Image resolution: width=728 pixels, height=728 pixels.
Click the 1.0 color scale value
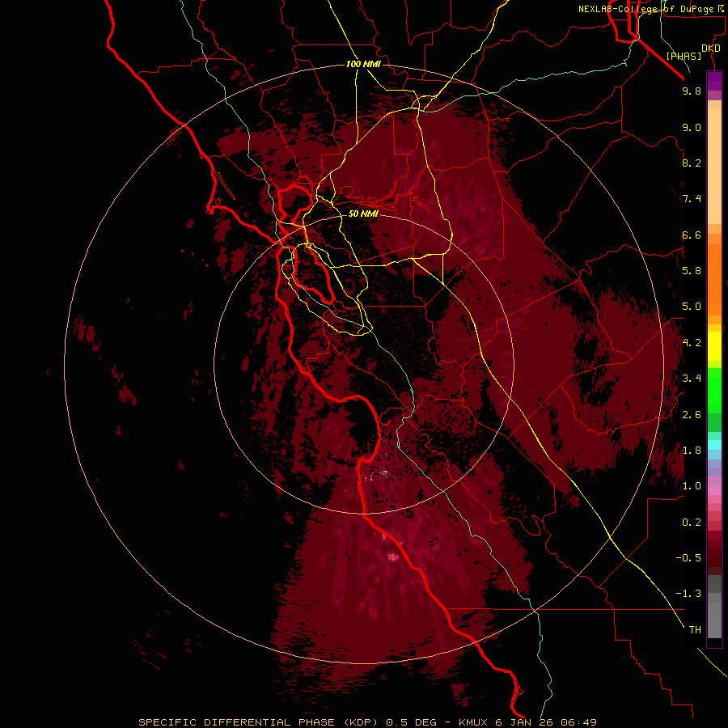pos(692,486)
